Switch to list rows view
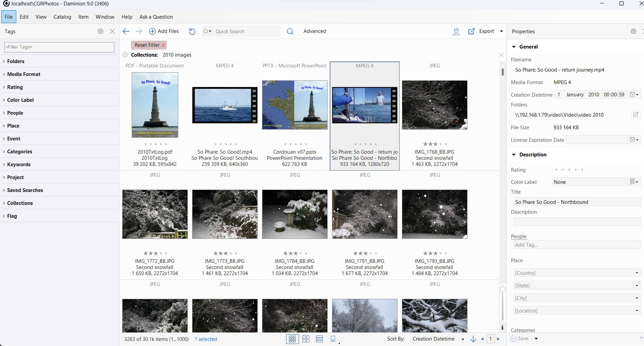This screenshot has width=644, height=346. click(x=319, y=339)
